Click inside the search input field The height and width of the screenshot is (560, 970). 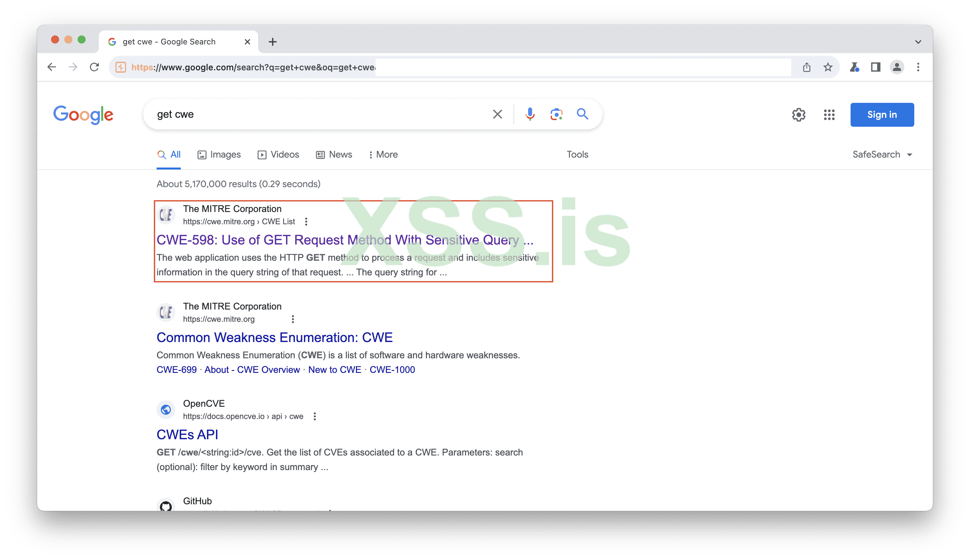[x=315, y=114]
